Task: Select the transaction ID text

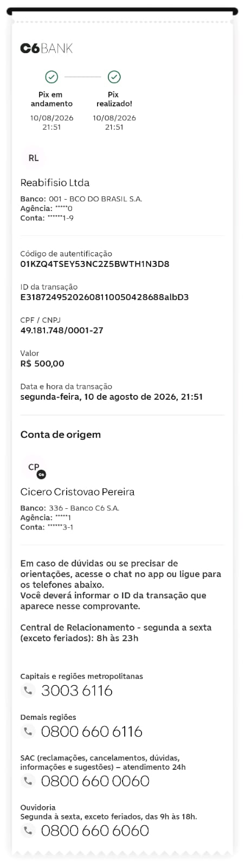Action: click(105, 297)
